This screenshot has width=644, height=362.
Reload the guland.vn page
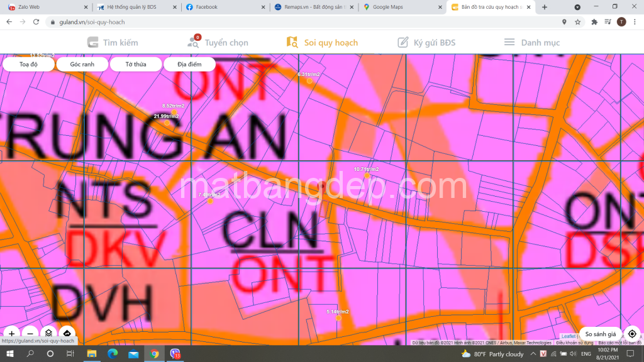pyautogui.click(x=36, y=22)
